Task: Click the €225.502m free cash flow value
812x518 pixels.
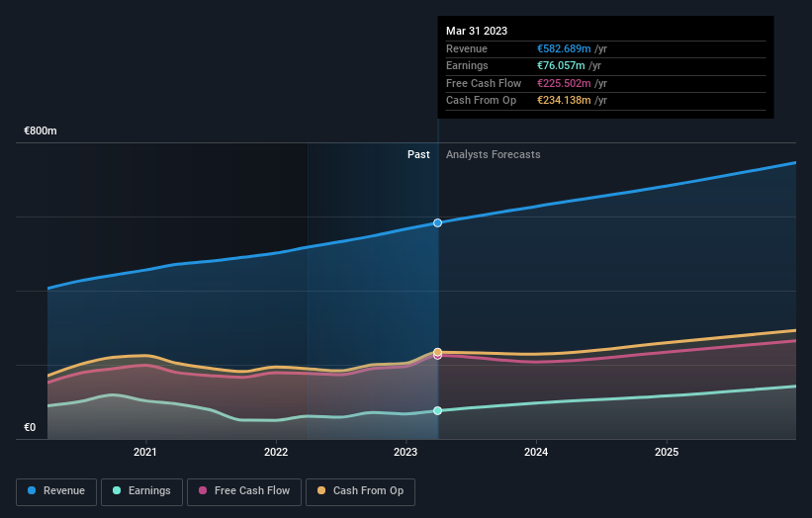Action: [x=564, y=83]
